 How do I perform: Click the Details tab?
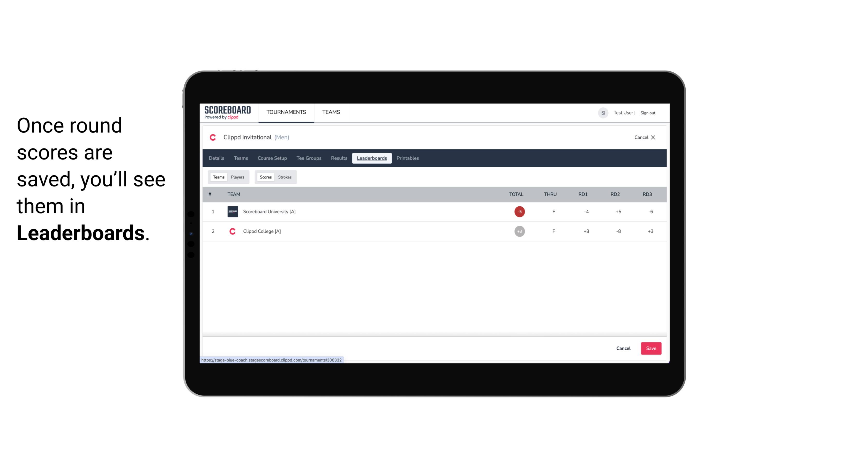[x=216, y=158]
